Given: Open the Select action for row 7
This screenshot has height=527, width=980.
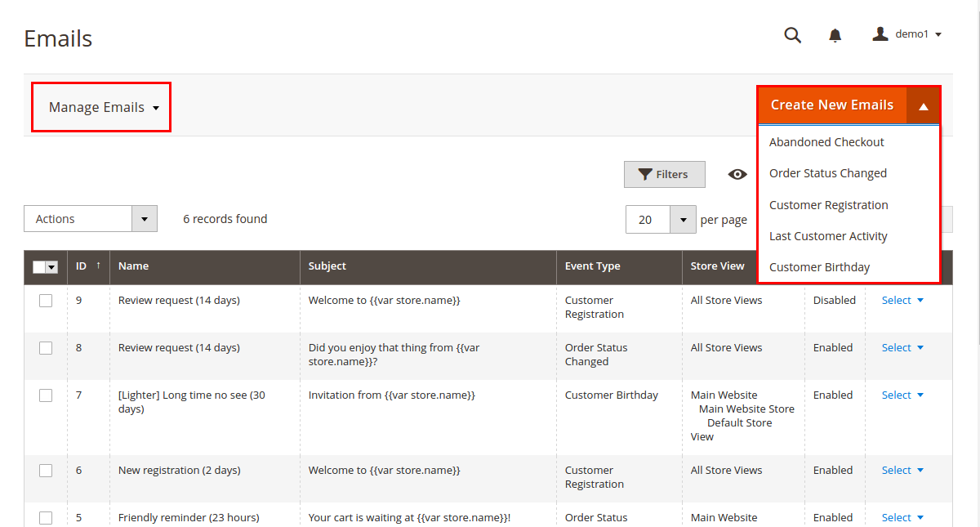Looking at the screenshot, I should click(x=902, y=395).
